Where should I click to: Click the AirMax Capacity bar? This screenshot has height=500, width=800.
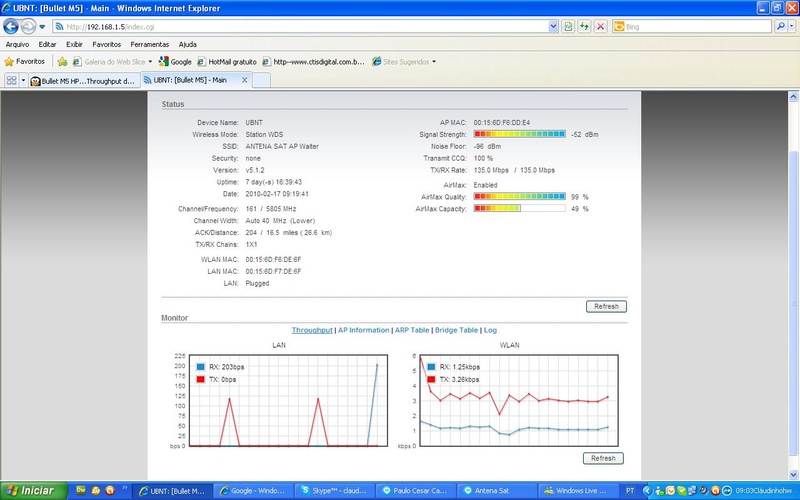click(519, 208)
